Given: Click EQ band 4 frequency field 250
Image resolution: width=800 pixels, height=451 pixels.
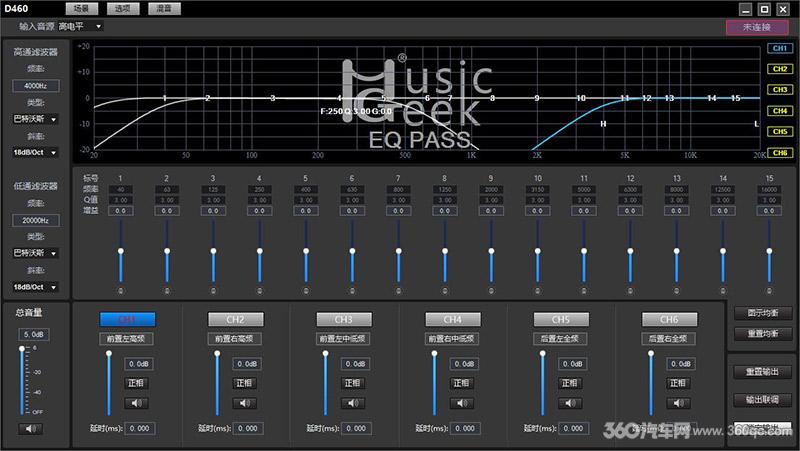Looking at the screenshot, I should coord(260,189).
